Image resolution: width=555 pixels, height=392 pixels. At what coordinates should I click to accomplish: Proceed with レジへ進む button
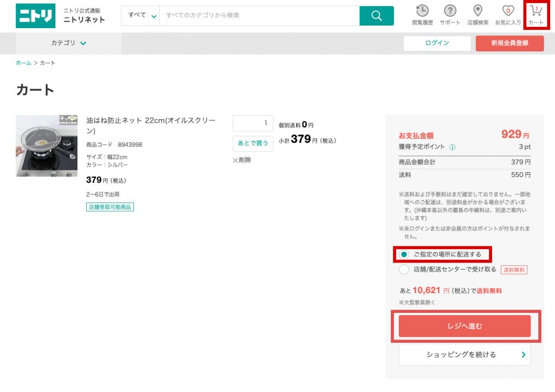(464, 326)
